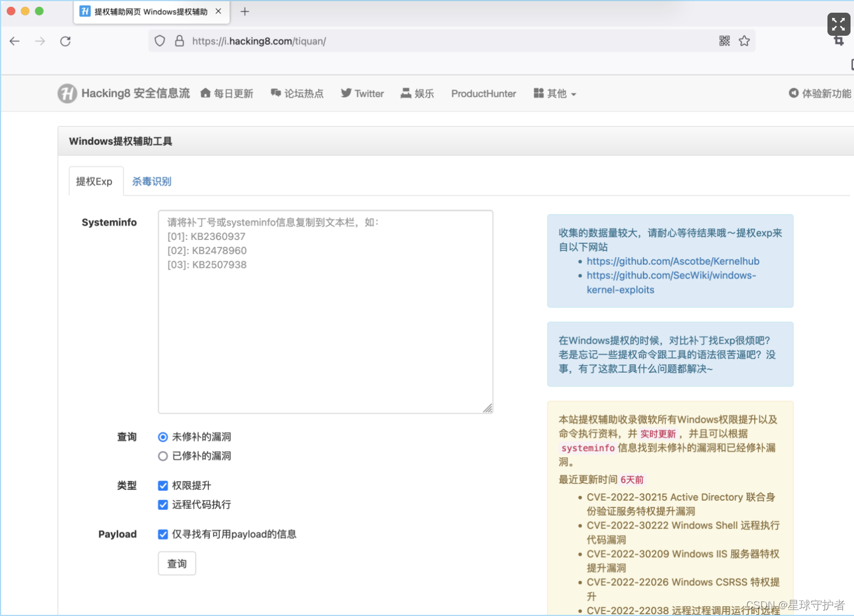Click CVE-2022-22026 Windows CSRSS entry
This screenshot has width=854, height=616.
[x=683, y=589]
